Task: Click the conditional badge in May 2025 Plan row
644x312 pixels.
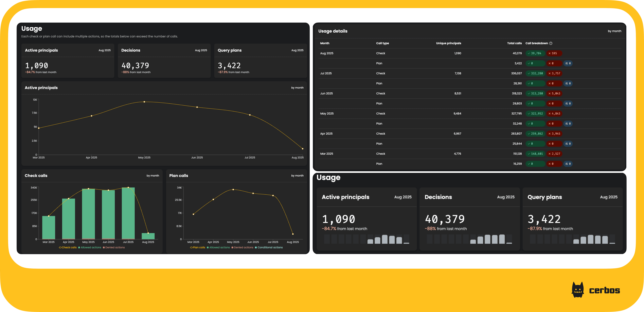Action: coord(568,123)
